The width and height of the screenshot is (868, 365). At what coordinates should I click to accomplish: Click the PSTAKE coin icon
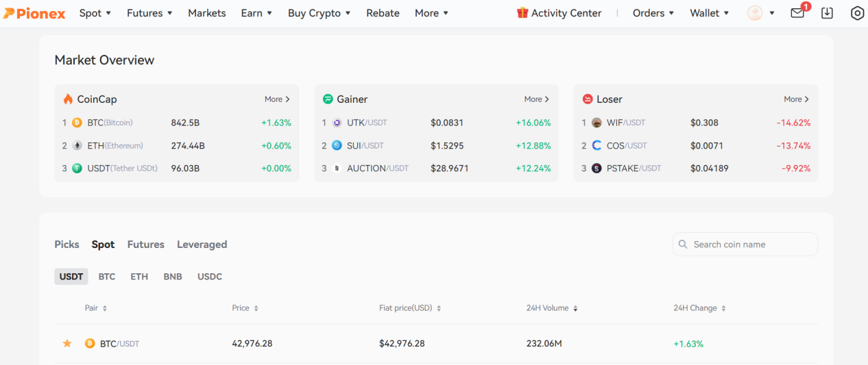point(596,168)
